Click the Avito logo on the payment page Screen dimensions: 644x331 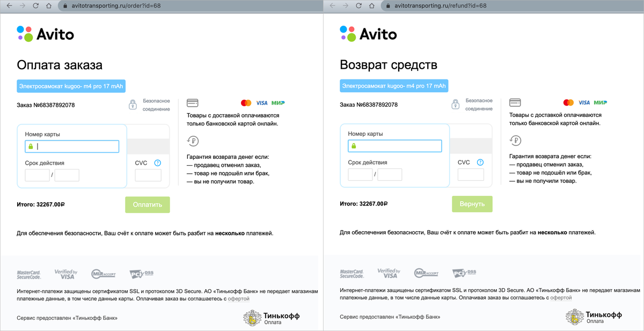45,33
